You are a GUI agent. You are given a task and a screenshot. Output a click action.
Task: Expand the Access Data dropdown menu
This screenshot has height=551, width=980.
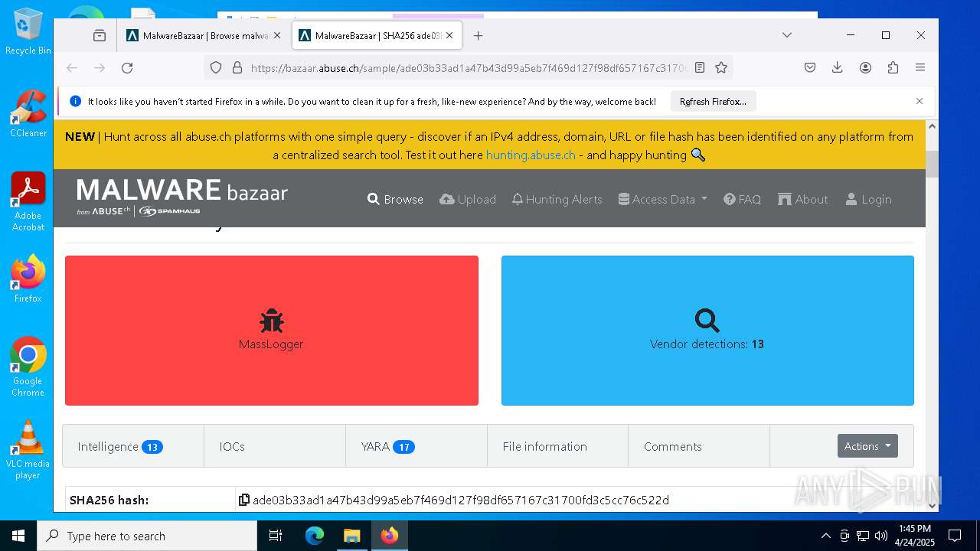tap(663, 199)
